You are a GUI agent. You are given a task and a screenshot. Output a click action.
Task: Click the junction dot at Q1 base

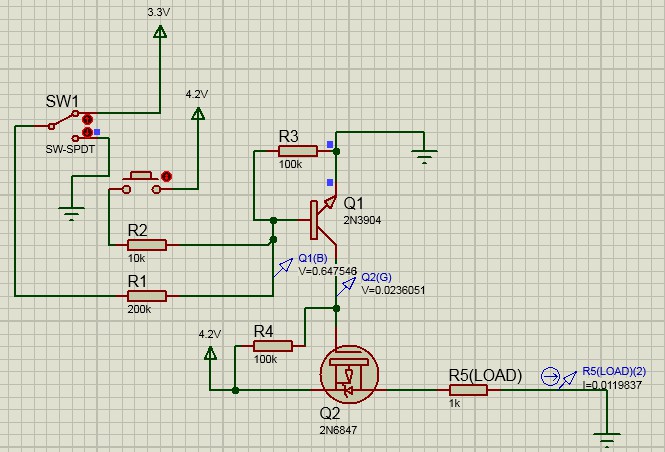coord(274,220)
